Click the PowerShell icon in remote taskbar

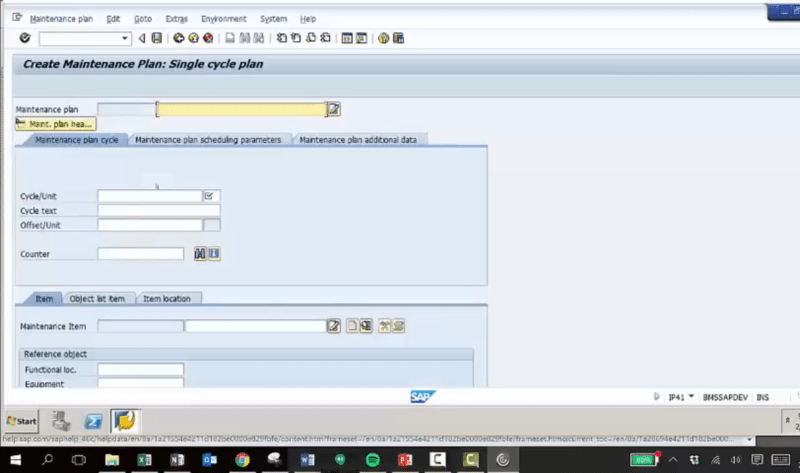[x=93, y=421]
